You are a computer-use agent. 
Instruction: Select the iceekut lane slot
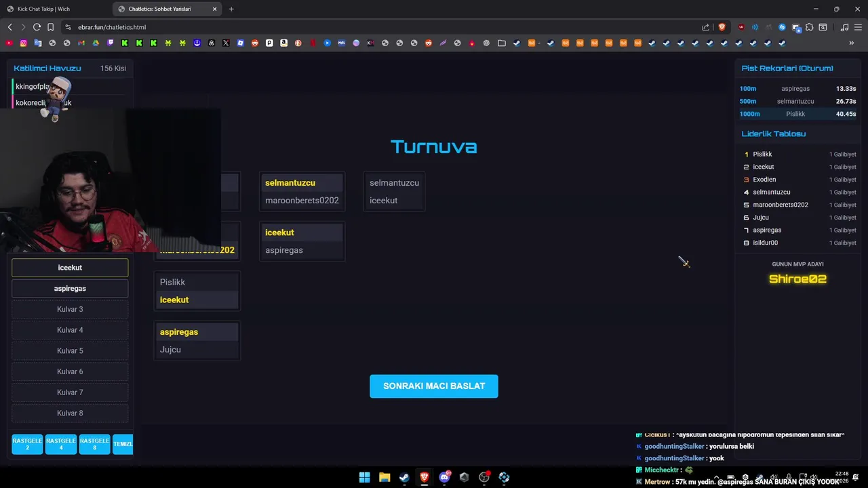[70, 268]
